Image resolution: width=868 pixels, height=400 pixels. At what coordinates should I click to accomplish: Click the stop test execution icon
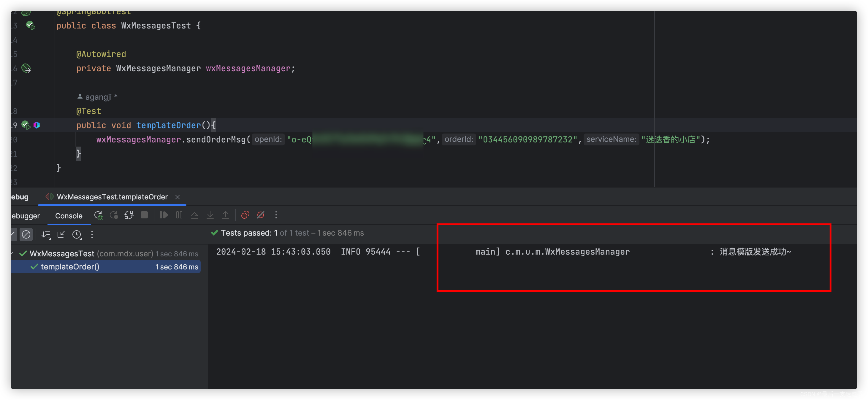click(144, 215)
